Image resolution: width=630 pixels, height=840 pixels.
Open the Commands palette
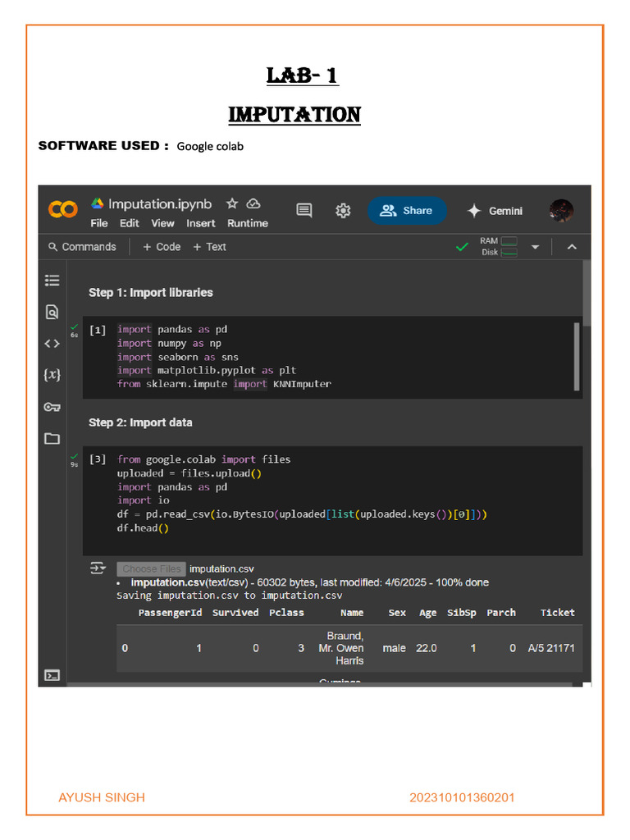(x=83, y=247)
